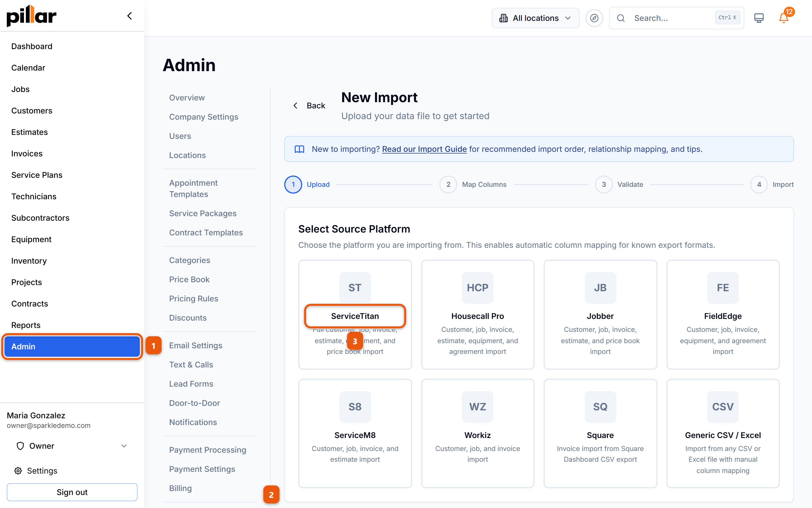Click the CSV Generic icon
The height and width of the screenshot is (508, 812).
pyautogui.click(x=722, y=406)
